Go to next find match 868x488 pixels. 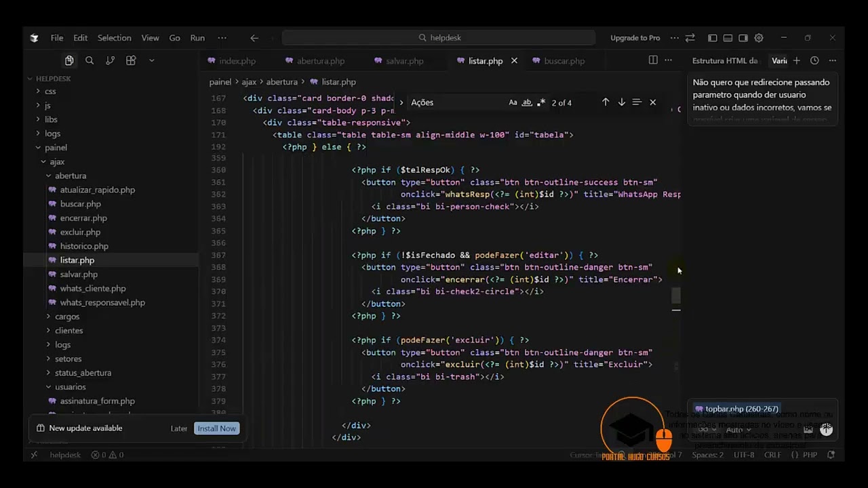[621, 102]
